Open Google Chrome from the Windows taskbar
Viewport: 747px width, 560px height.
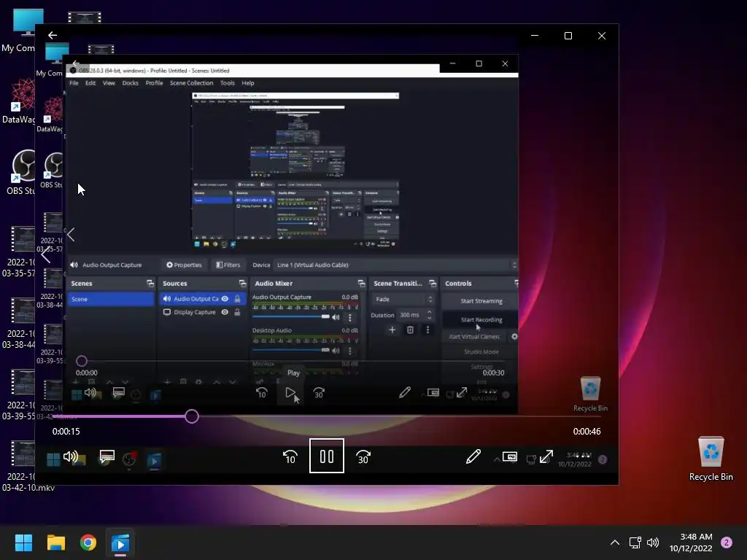coord(88,542)
